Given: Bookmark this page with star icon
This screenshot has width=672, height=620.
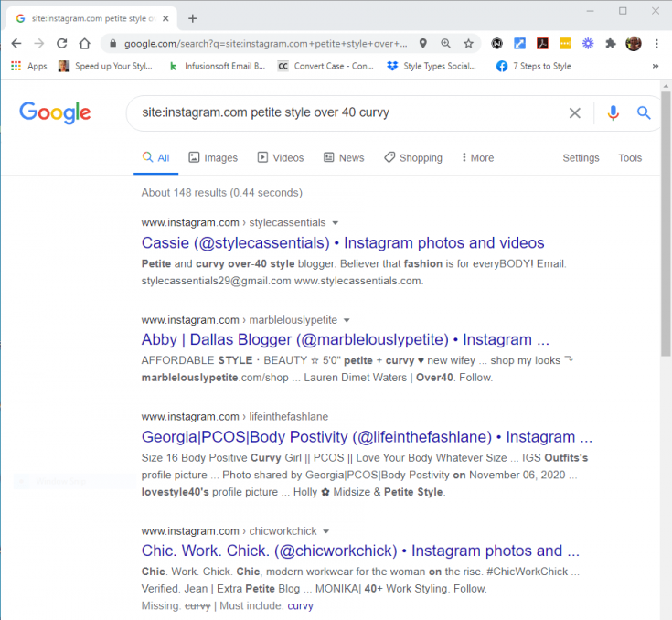Looking at the screenshot, I should click(x=468, y=43).
